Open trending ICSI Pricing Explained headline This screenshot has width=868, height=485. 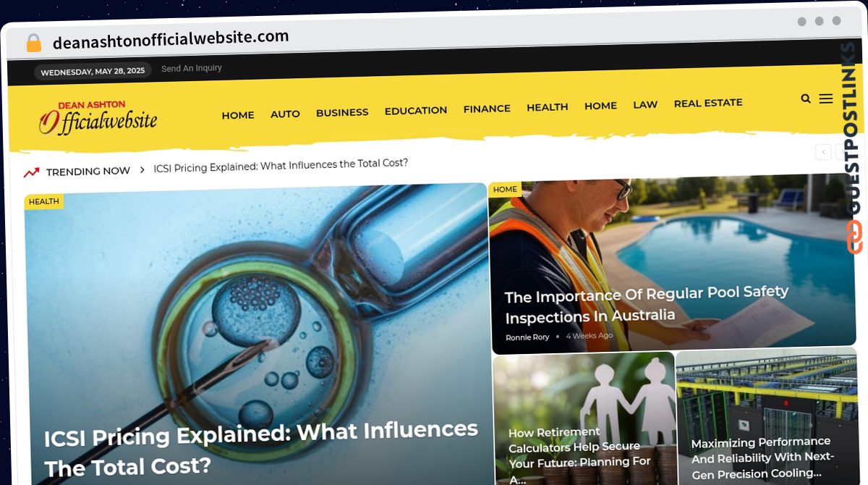pyautogui.click(x=281, y=165)
